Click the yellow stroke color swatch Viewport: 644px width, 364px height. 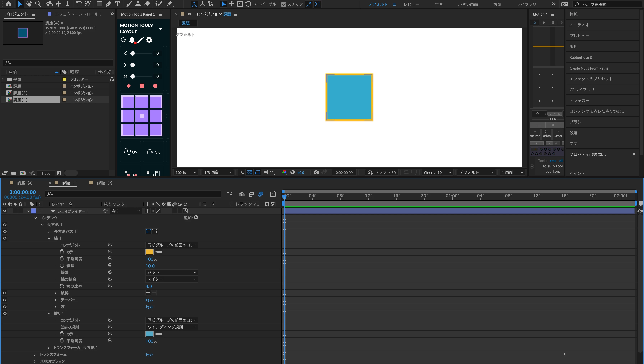click(149, 252)
